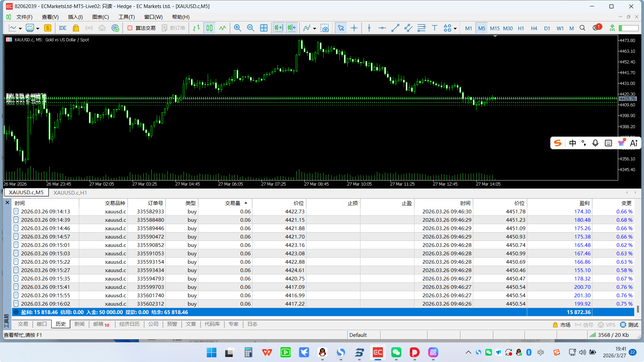Open the indicators list dropdown arrow
The width and height of the screenshot is (644, 362).
pos(314,29)
